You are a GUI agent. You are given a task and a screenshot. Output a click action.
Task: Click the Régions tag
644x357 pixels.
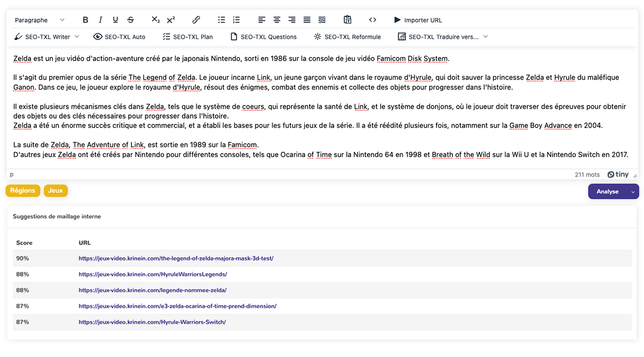[x=23, y=190]
